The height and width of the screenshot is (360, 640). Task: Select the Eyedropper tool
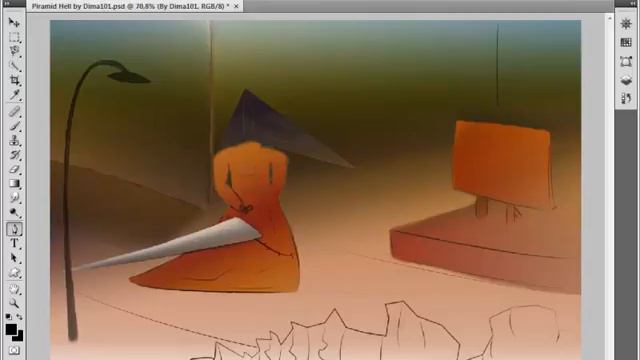14,95
